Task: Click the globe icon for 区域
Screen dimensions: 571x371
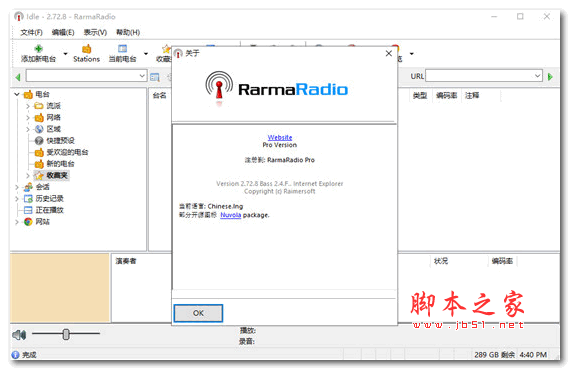Action: pos(39,129)
